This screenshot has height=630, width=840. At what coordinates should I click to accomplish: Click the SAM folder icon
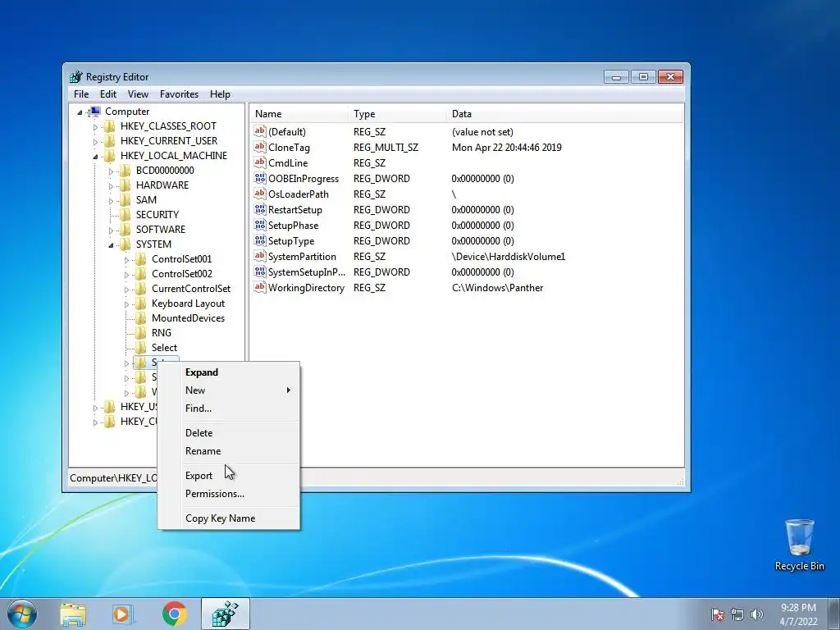[126, 200]
